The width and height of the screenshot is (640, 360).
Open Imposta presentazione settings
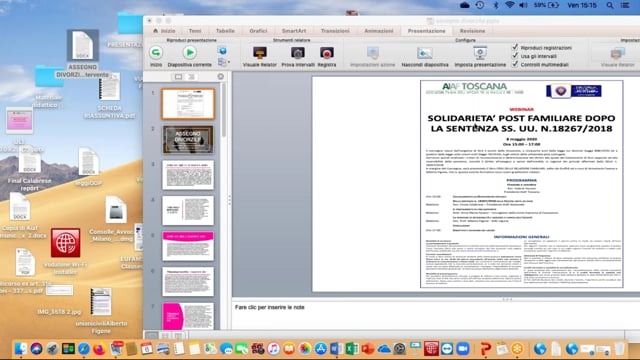(x=480, y=53)
